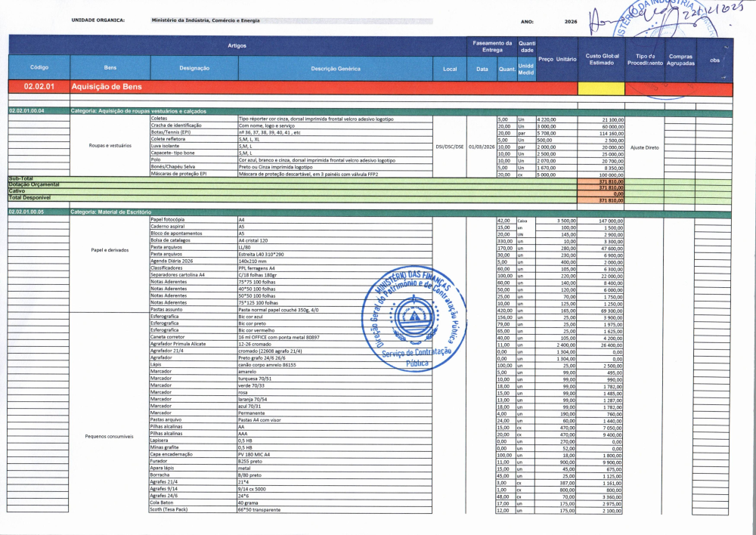Click the Descrição Genérica column header
Viewport: 756px width, 535px height.
pyautogui.click(x=336, y=69)
